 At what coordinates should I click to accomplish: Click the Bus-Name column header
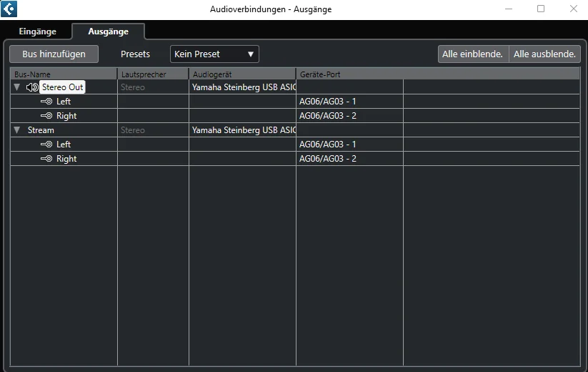pos(64,74)
